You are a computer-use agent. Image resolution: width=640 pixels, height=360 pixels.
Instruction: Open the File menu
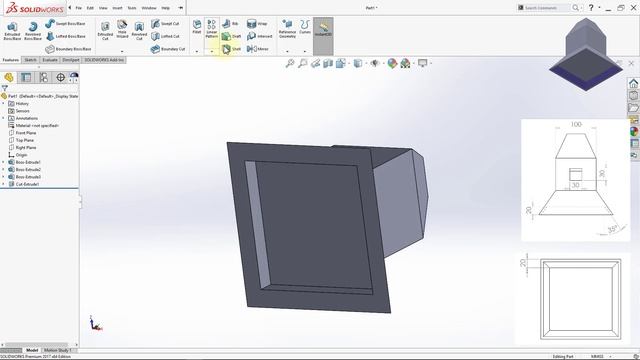click(x=78, y=8)
